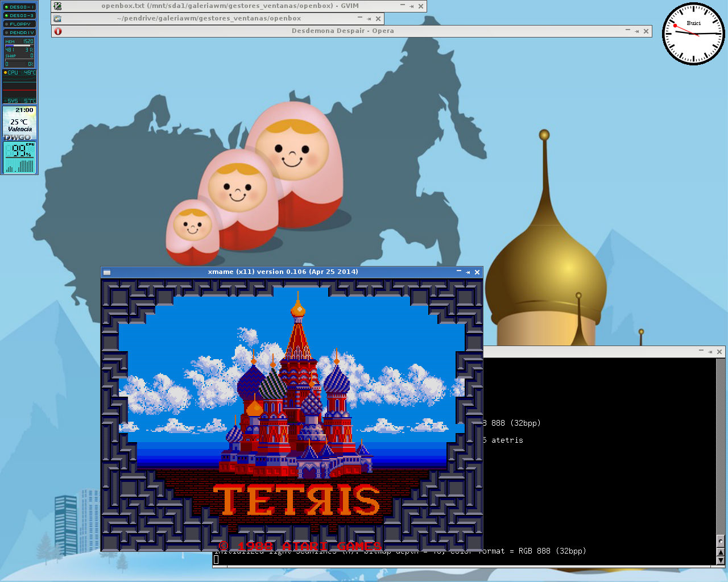Click the Buici analog clock

[x=694, y=34]
